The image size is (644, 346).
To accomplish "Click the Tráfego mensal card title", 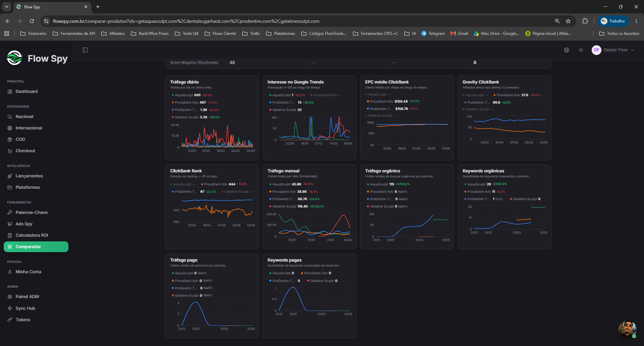I will [283, 171].
